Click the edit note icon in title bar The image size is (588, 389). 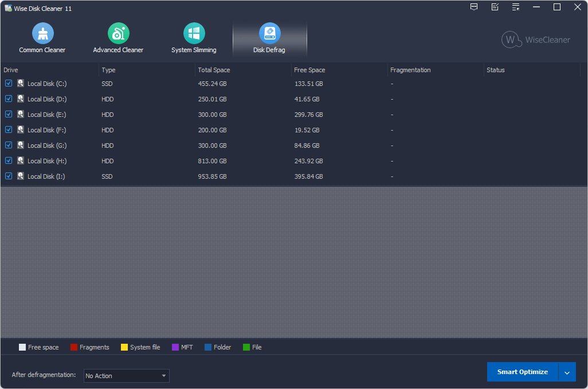495,7
